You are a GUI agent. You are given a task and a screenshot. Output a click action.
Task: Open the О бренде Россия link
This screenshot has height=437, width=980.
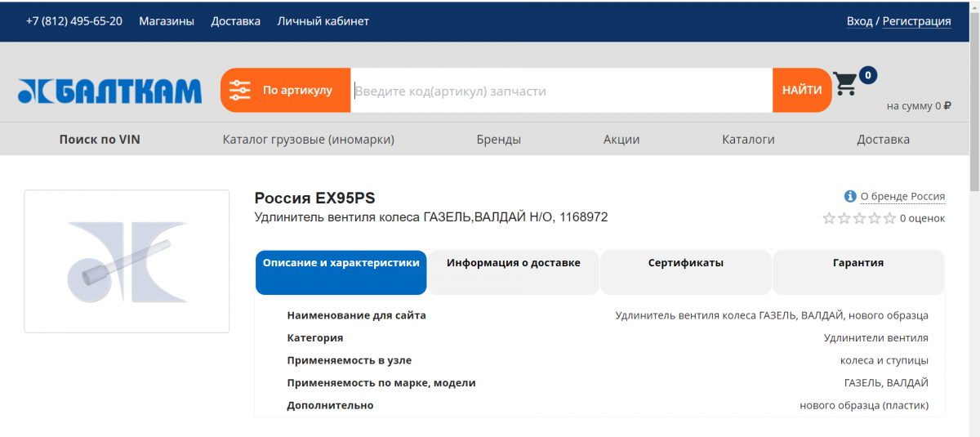click(x=902, y=196)
